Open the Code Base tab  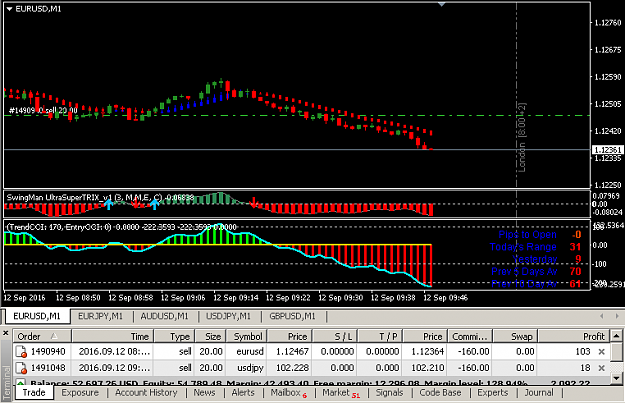[x=440, y=393]
